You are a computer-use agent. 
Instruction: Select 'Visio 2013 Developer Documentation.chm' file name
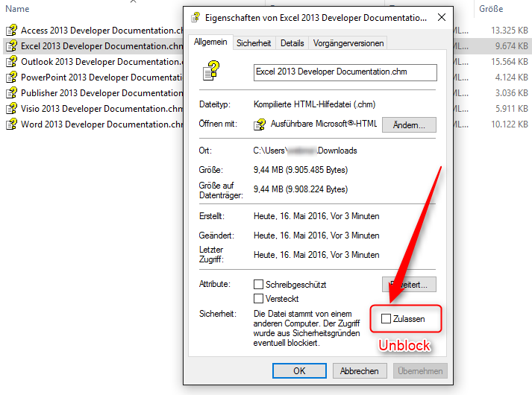tap(101, 108)
